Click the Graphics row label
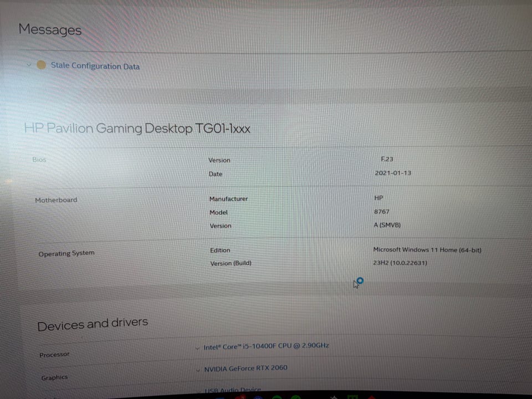 tap(55, 377)
